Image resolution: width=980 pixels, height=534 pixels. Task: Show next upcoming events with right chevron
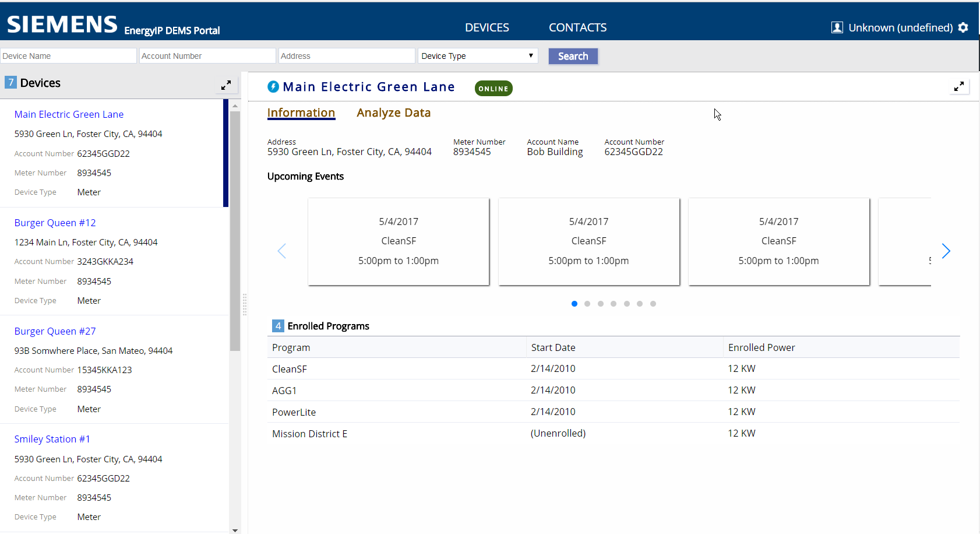pos(946,251)
